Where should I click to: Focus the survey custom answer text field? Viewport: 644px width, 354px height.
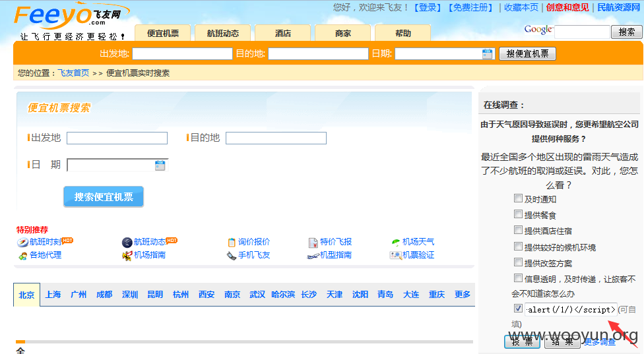click(571, 309)
